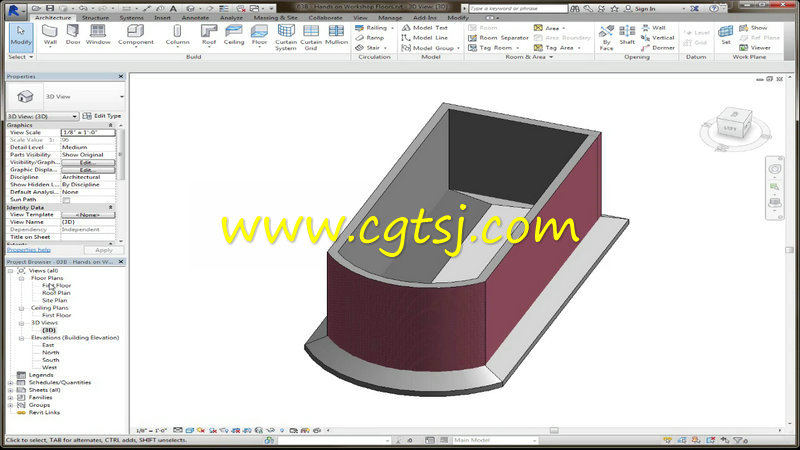Open the View Scale dropdown

tap(88, 132)
